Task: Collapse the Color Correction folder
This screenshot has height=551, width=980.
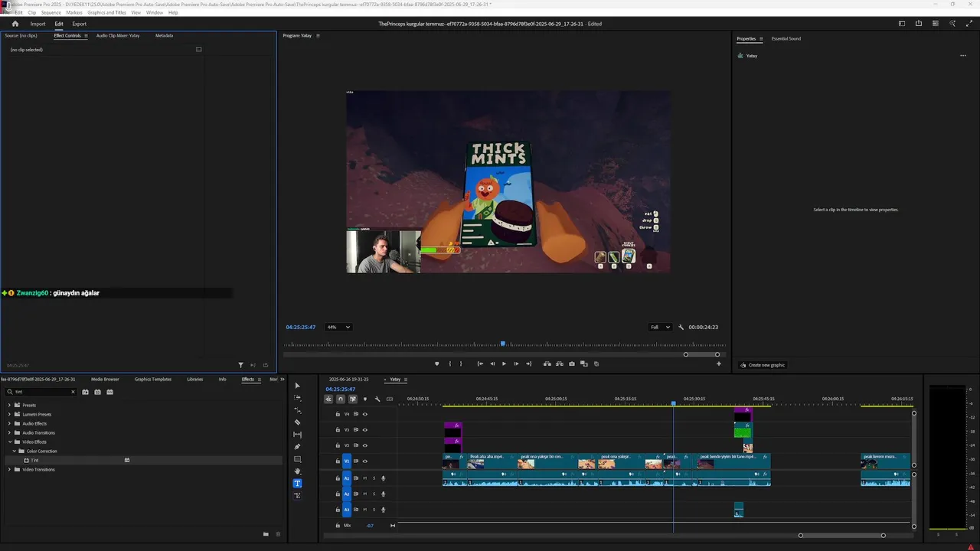Action: (14, 451)
